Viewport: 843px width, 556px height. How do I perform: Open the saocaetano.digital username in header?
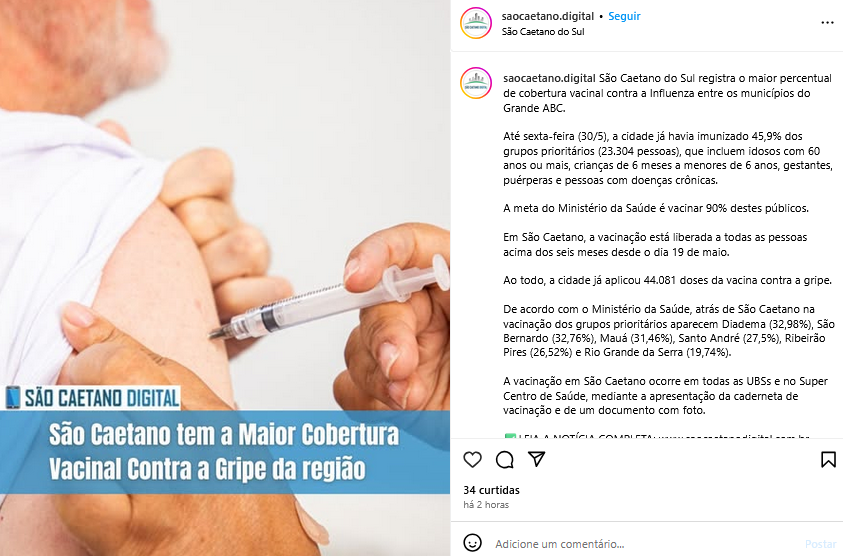tap(547, 16)
